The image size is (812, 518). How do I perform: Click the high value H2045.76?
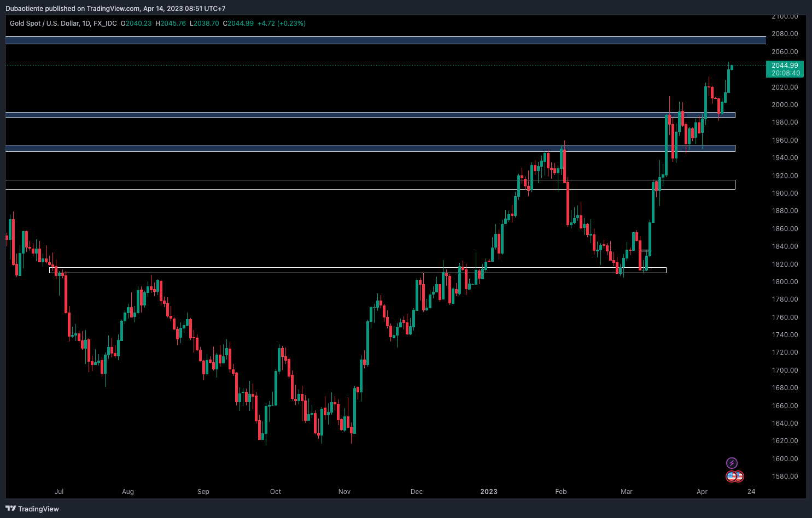point(171,23)
